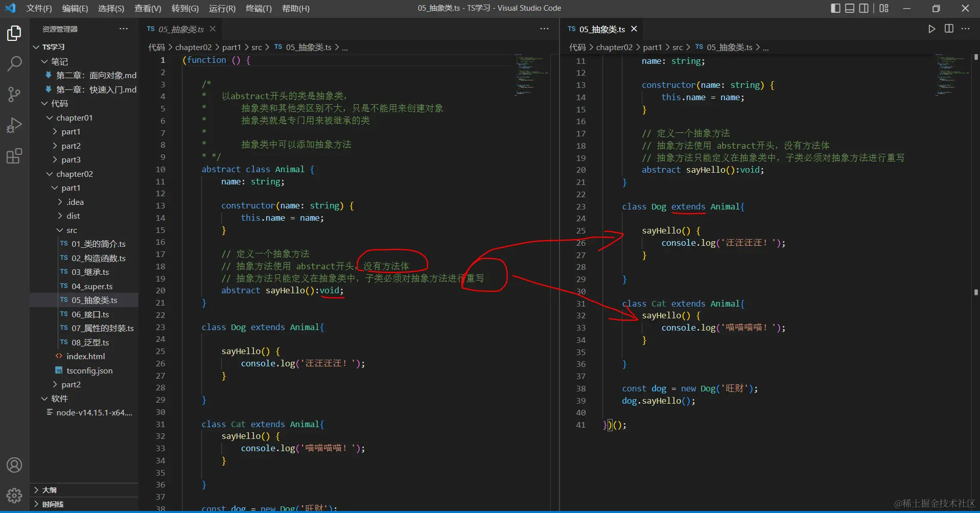Open the Search view in activity bar
980x513 pixels.
pos(14,64)
